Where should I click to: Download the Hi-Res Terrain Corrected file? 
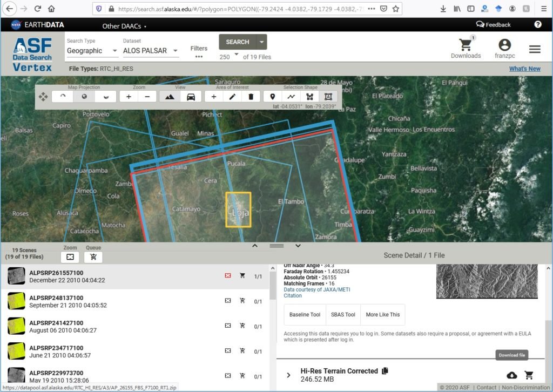point(511,375)
